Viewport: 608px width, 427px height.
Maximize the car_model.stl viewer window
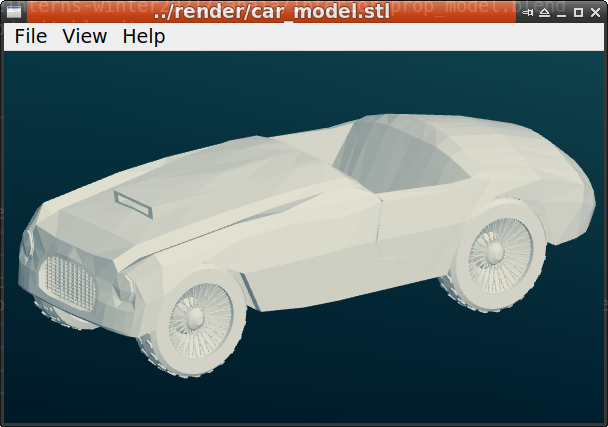point(579,13)
